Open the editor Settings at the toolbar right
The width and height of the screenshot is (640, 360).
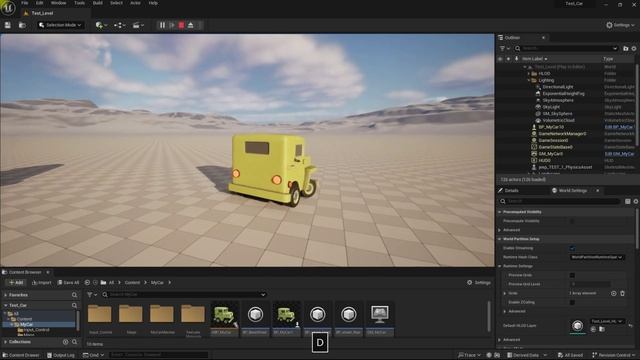(620, 25)
